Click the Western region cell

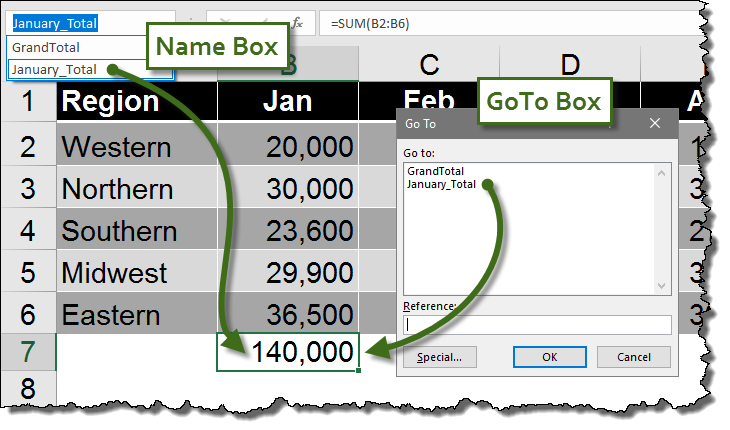[x=137, y=147]
